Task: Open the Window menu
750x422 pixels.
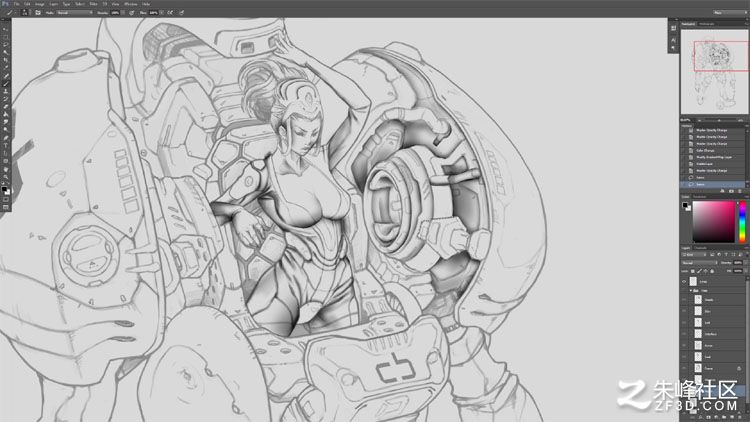Action: pos(131,4)
